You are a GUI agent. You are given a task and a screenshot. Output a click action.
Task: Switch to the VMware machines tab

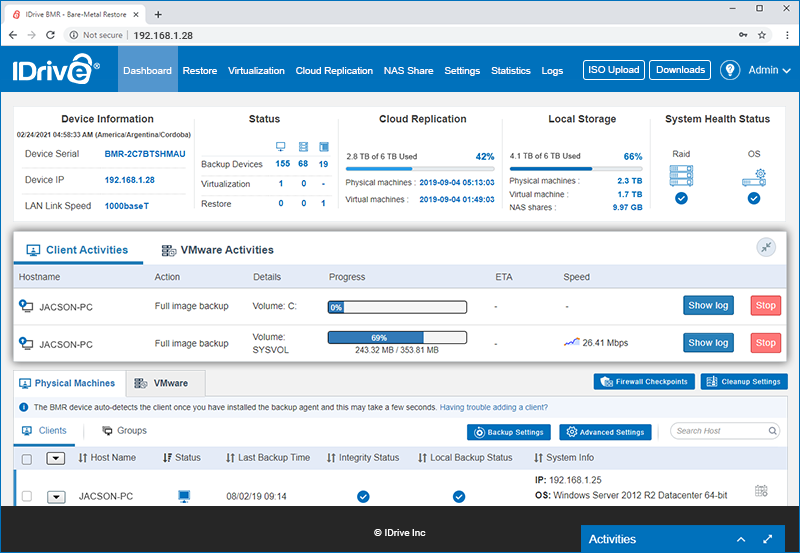166,383
